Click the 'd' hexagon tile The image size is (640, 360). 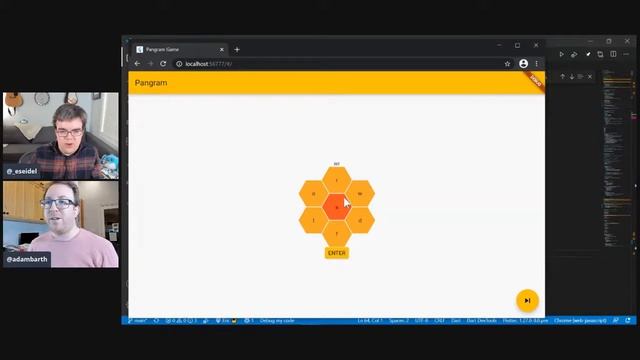point(360,220)
